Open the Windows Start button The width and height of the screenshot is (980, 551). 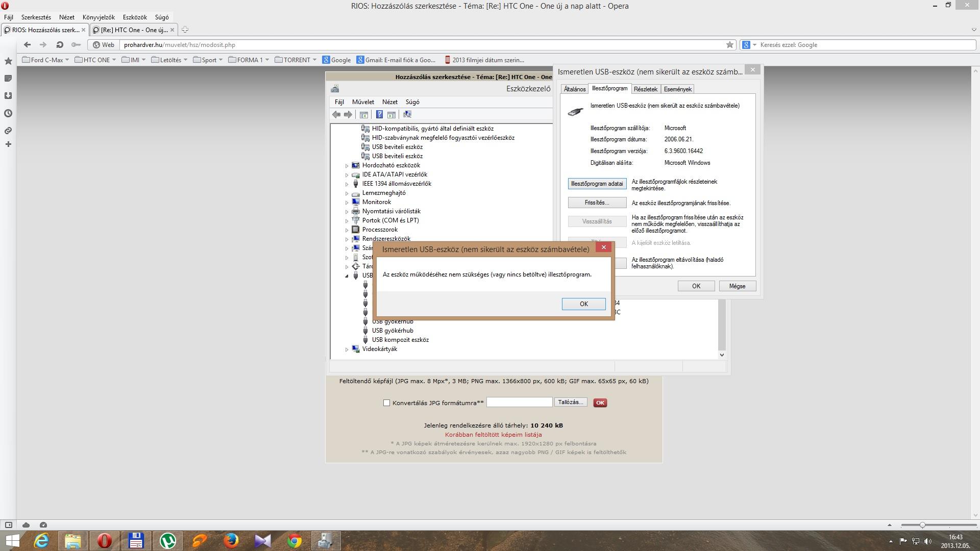(x=12, y=541)
